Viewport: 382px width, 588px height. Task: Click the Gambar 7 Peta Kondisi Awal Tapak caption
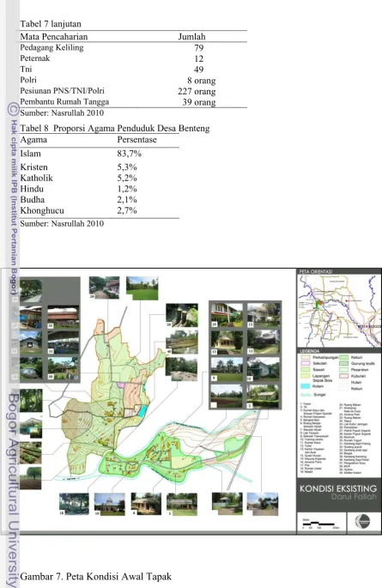(x=96, y=576)
